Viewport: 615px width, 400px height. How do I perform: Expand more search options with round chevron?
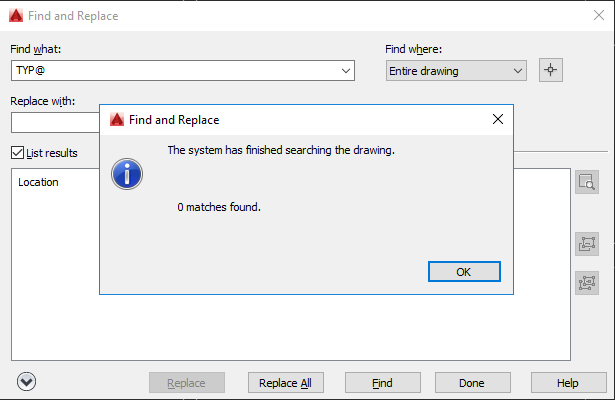click(x=26, y=381)
